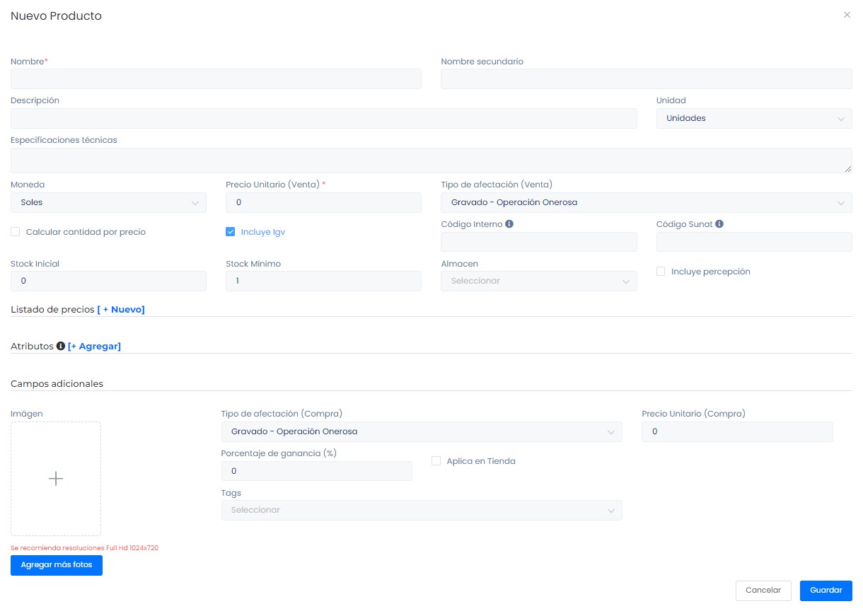The image size is (863, 616).
Task: Click the Agregar más fotos button
Action: click(x=57, y=565)
